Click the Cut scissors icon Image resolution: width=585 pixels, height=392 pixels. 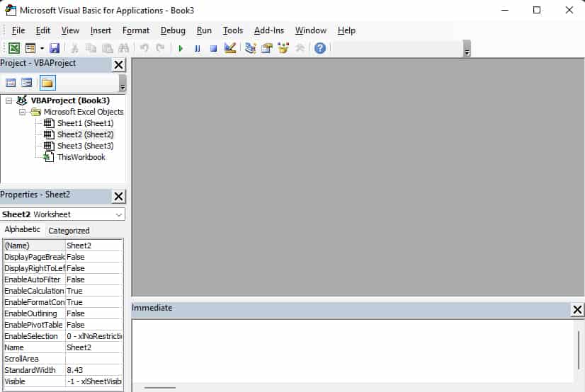74,48
